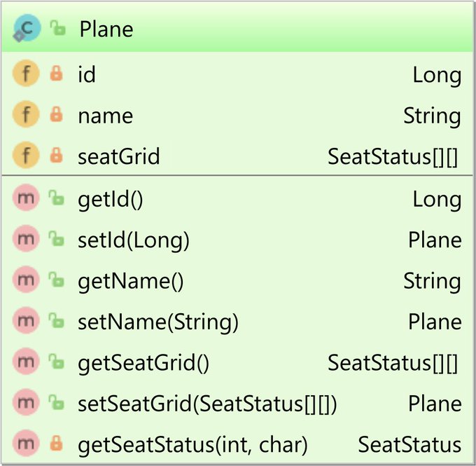Select the setName(String) method
Screen dimensions: 476x466
[x=237, y=321]
